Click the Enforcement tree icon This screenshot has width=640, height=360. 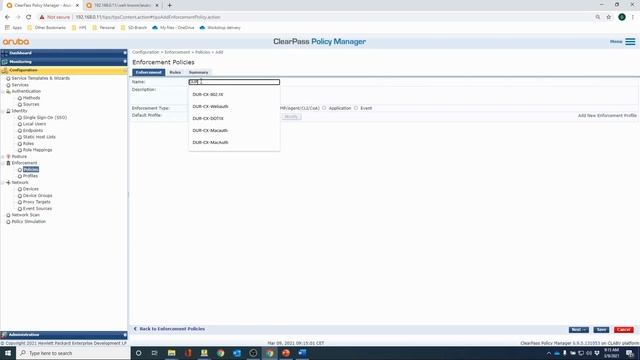pos(8,163)
